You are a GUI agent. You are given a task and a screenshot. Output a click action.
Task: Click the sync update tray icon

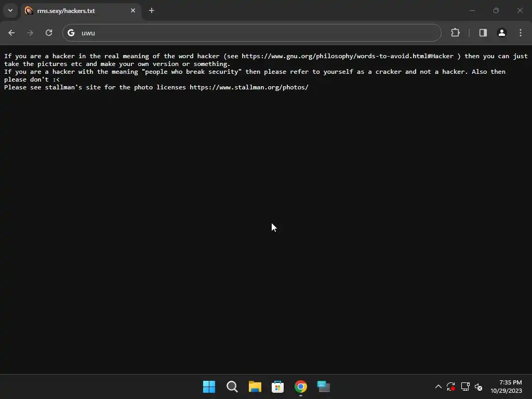click(451, 387)
